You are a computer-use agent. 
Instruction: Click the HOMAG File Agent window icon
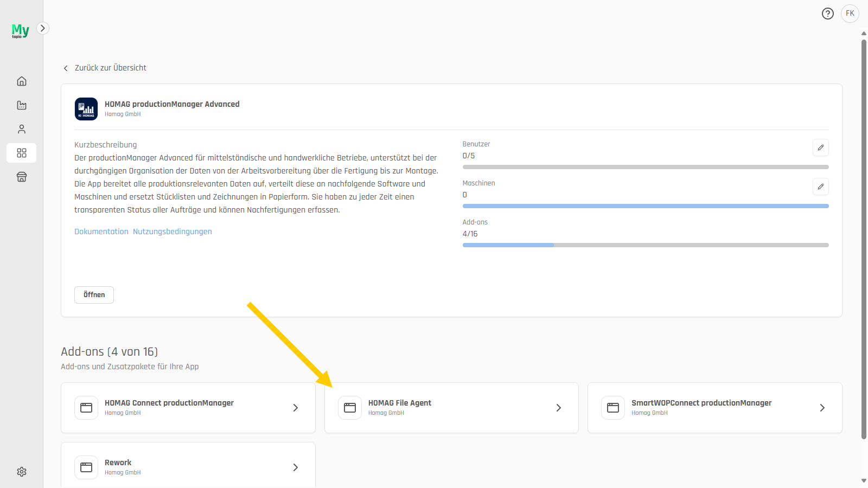350,408
